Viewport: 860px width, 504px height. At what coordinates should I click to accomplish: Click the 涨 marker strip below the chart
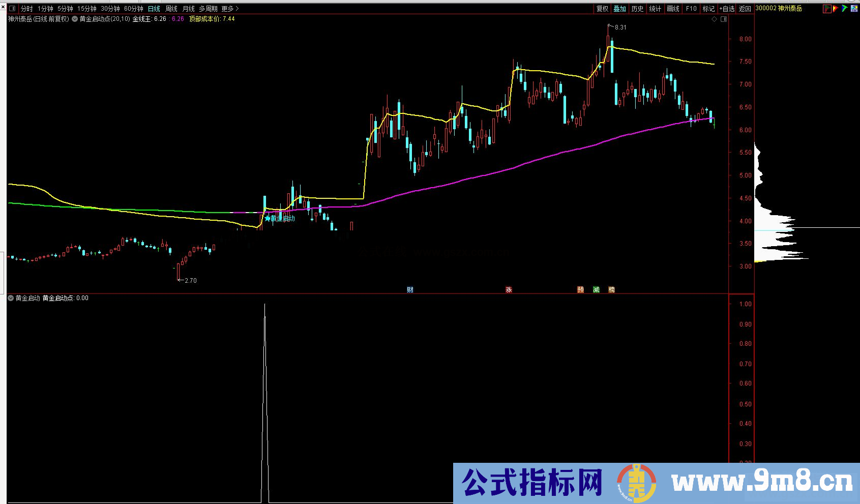pos(508,289)
